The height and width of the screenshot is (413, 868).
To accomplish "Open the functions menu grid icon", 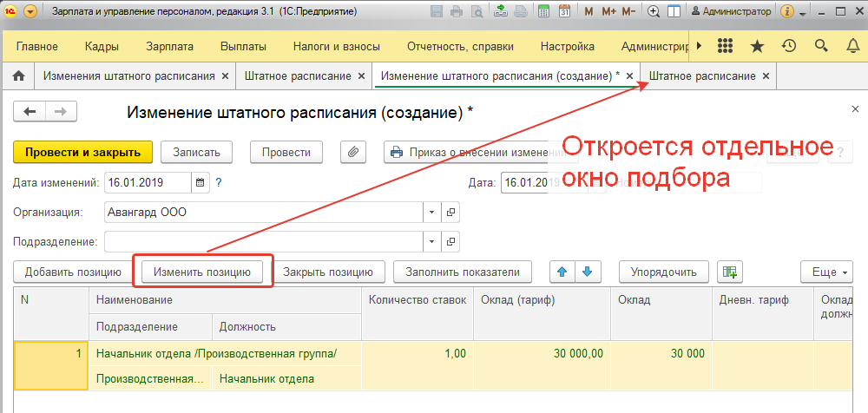I will 726,47.
